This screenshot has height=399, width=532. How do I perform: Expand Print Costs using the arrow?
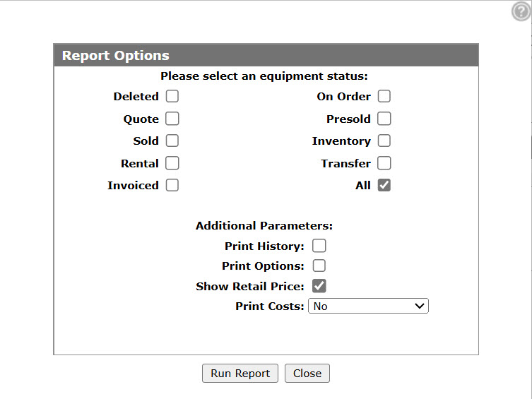pos(420,306)
